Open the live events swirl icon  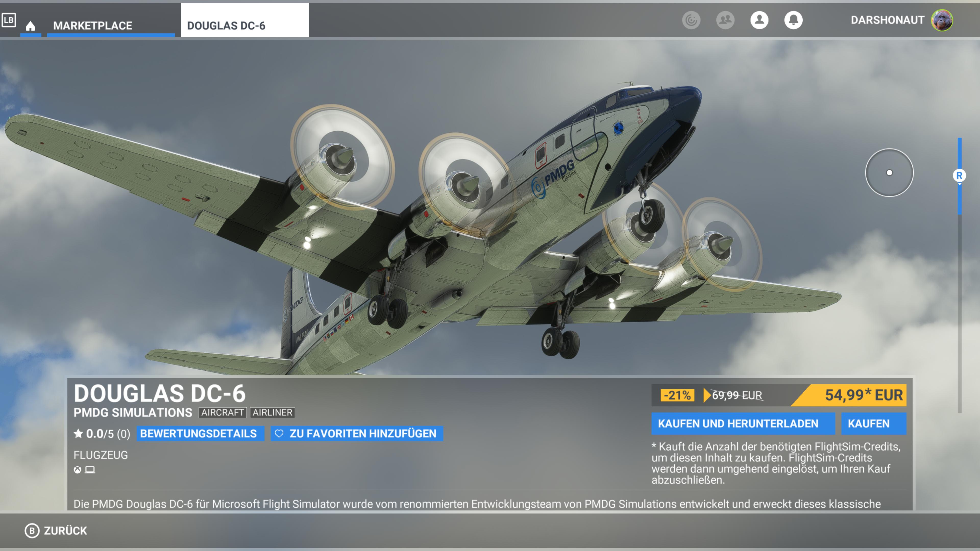(x=691, y=20)
